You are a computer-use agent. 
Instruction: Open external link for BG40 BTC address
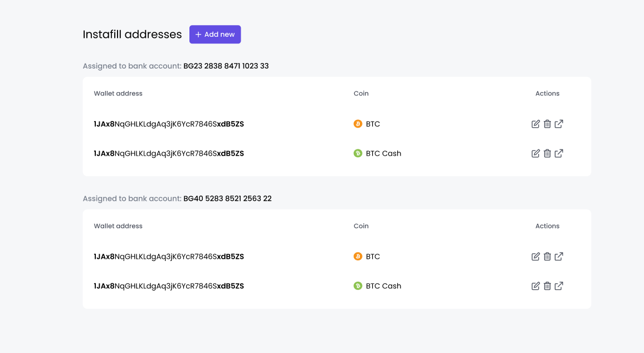click(x=559, y=257)
